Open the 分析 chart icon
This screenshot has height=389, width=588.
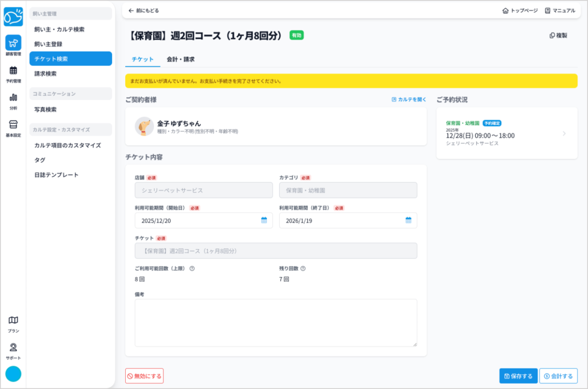(x=13, y=99)
